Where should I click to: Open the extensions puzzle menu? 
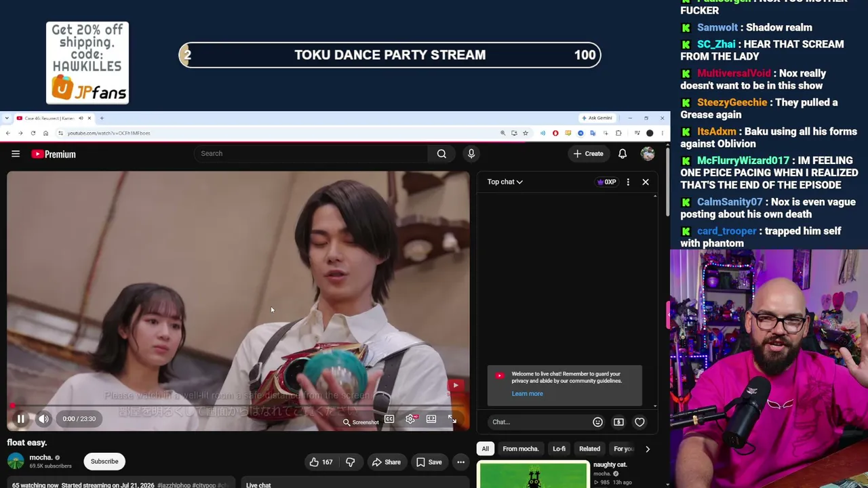(618, 134)
